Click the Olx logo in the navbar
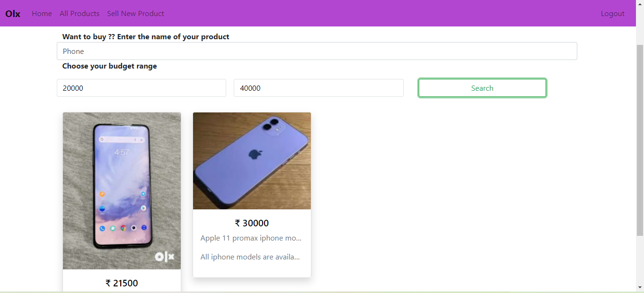This screenshot has width=644, height=293. pos(12,13)
